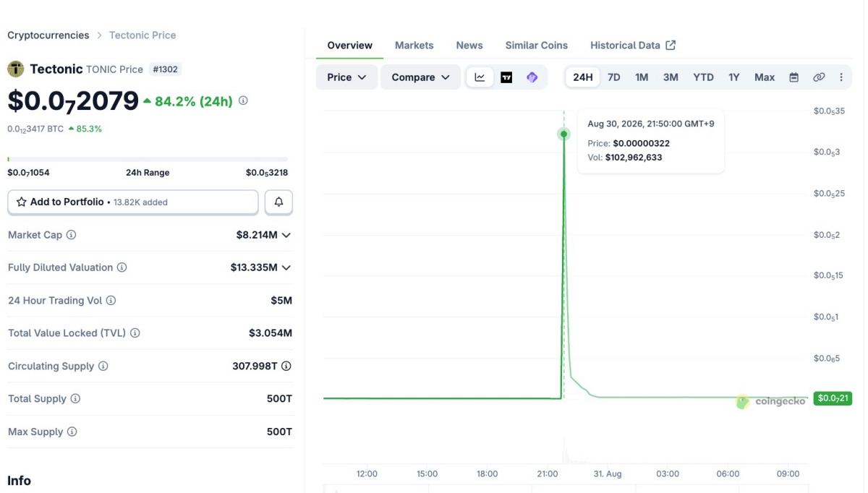The height and width of the screenshot is (493, 868).
Task: Click the $13.335M valuation value
Action: pos(254,267)
